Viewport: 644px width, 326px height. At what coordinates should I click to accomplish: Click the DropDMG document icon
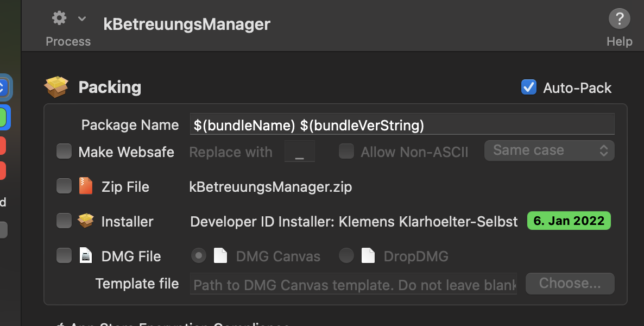pyautogui.click(x=368, y=256)
